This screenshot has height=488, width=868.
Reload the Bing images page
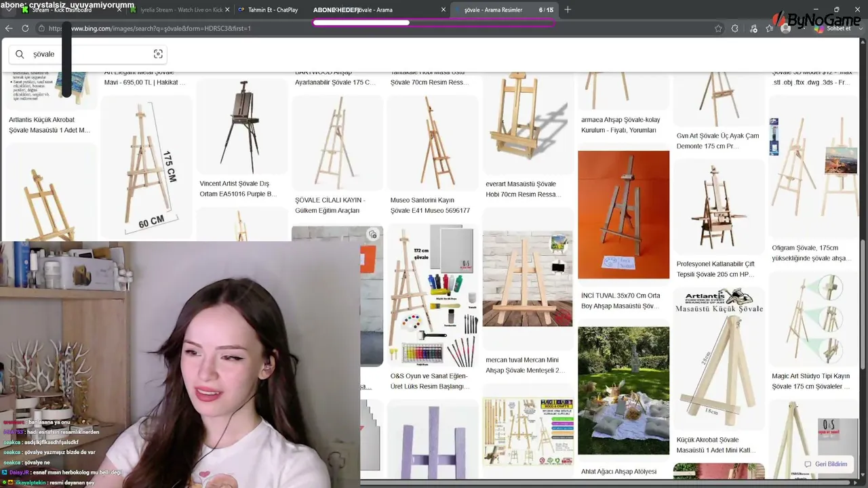pyautogui.click(x=25, y=28)
